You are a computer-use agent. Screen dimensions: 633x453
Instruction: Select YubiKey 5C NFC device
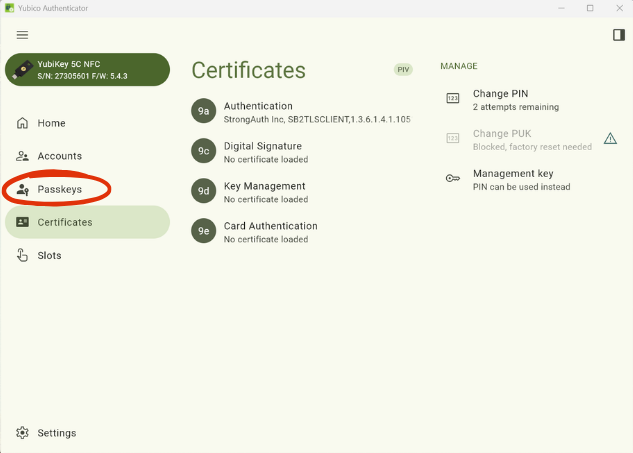[88, 69]
